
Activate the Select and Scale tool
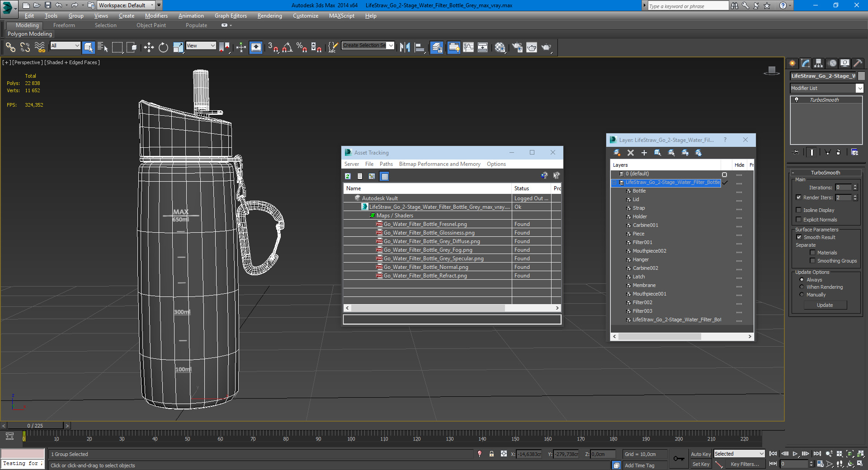tap(178, 47)
